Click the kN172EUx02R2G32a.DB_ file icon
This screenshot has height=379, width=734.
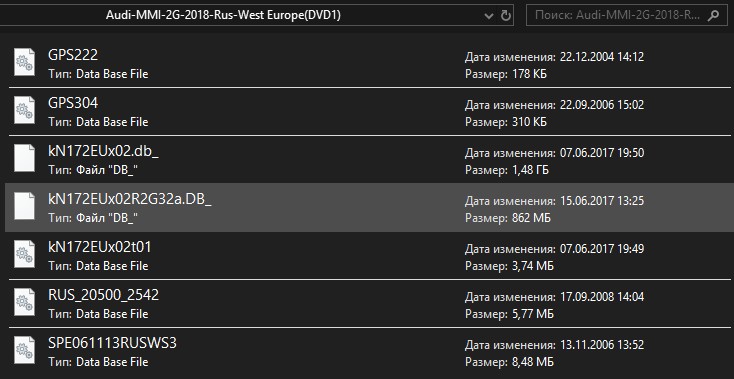(x=24, y=206)
